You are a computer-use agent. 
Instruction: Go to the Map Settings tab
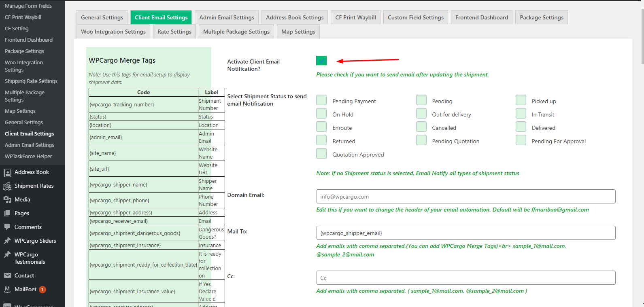(298, 32)
